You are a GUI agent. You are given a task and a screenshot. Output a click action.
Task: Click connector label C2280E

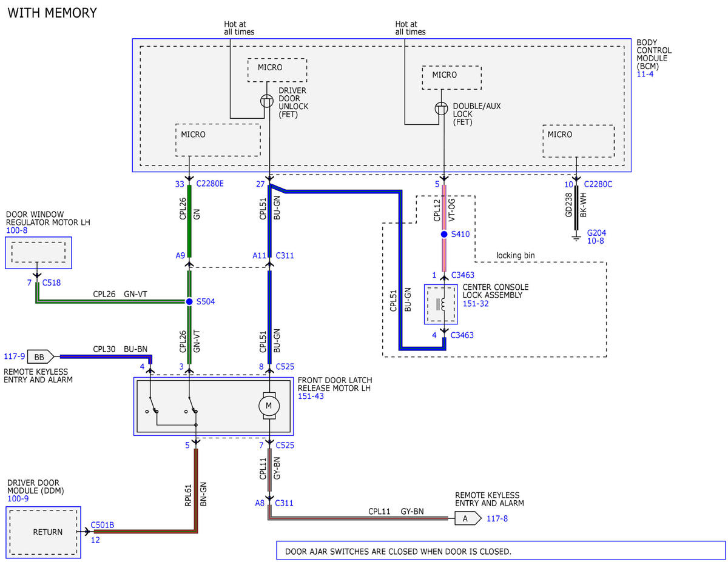coord(210,184)
